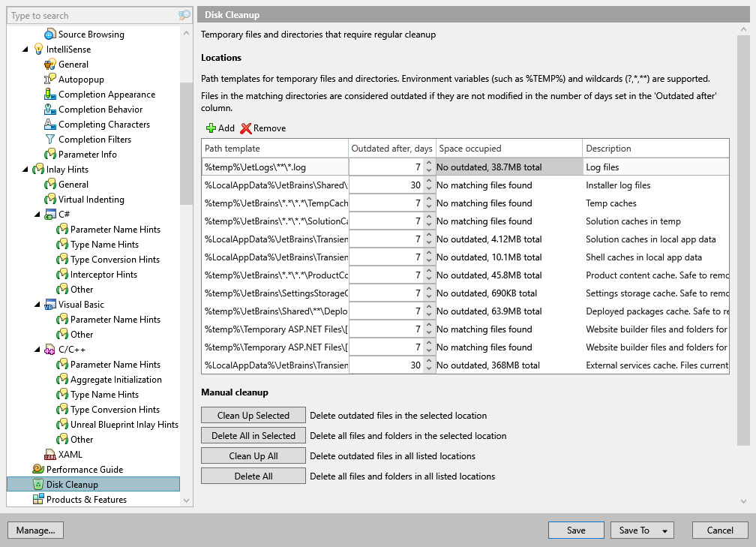Click the search magnifier icon in search box

pos(184,16)
